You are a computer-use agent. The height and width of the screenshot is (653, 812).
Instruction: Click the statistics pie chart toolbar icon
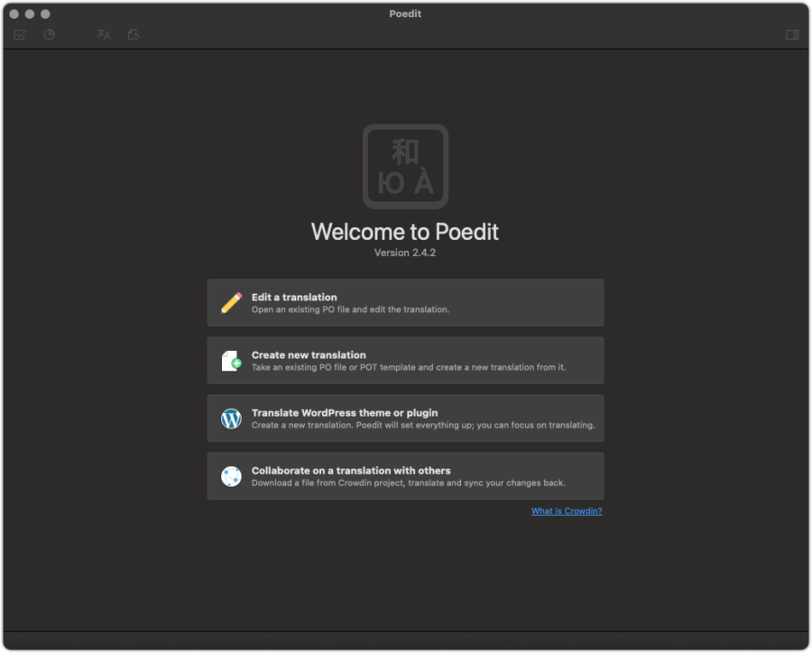50,34
